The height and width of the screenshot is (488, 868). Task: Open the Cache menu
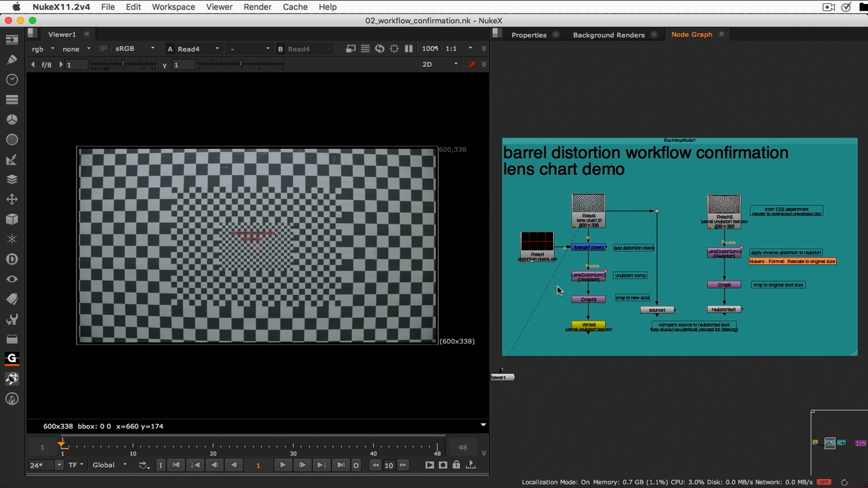click(295, 7)
